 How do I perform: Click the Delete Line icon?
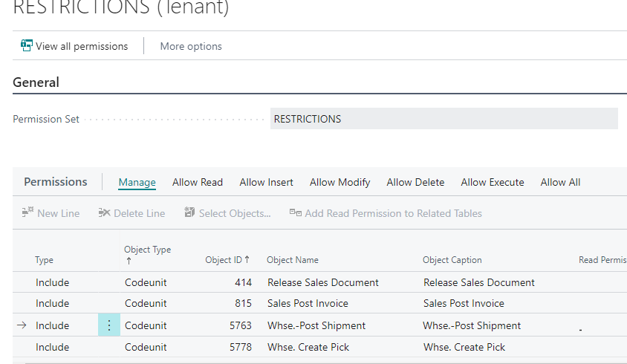point(105,213)
